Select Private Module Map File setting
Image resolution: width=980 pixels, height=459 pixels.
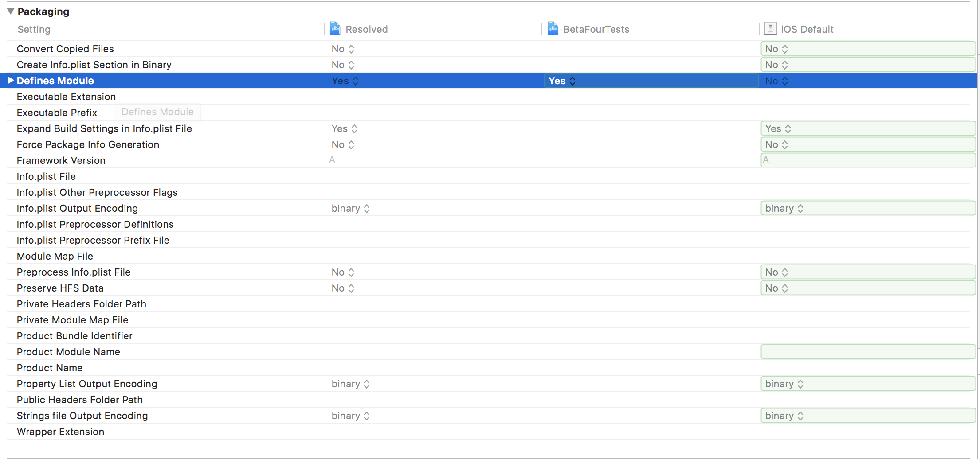(72, 320)
